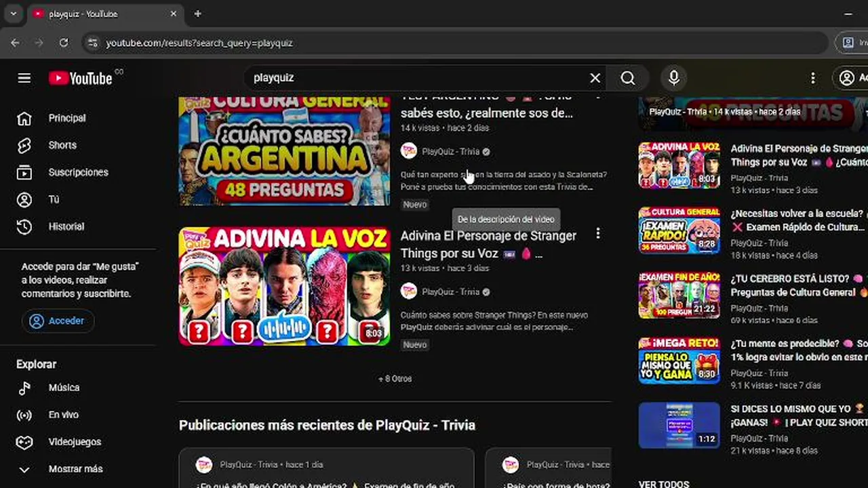Click the Acceder sign-in button in sidebar
Screen dimensions: 868x488
tap(58, 321)
